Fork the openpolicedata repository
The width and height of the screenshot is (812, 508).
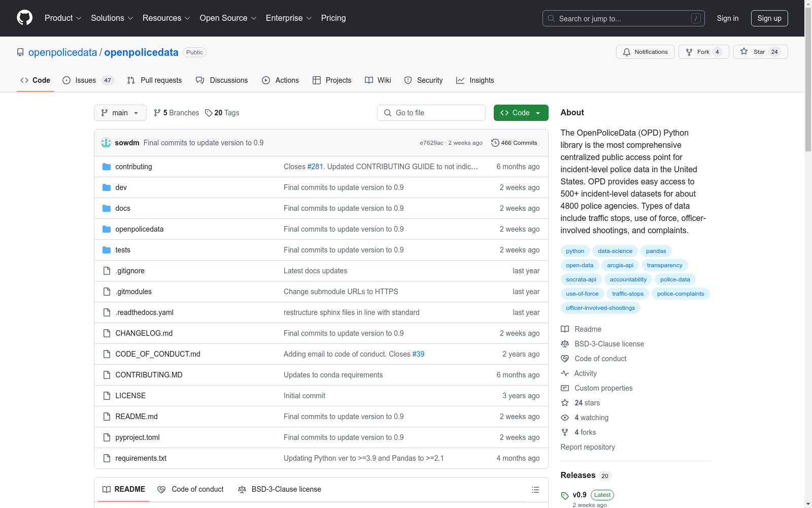[x=703, y=52]
